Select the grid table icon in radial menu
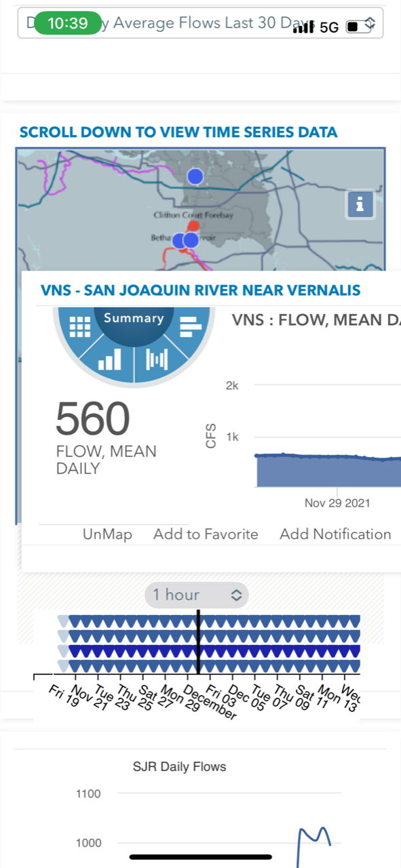Image resolution: width=401 pixels, height=868 pixels. 80,327
